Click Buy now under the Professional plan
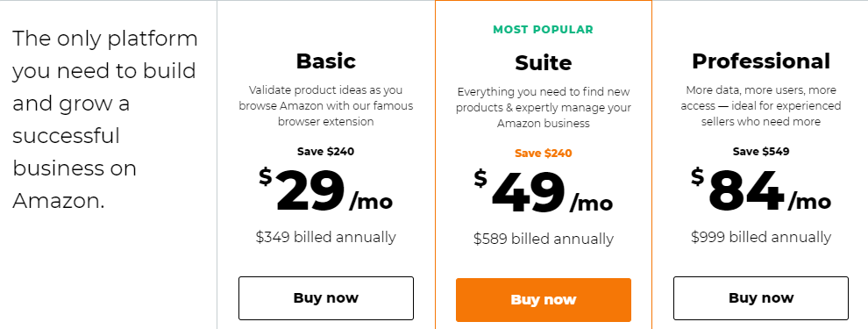The height and width of the screenshot is (329, 868). pyautogui.click(x=761, y=298)
